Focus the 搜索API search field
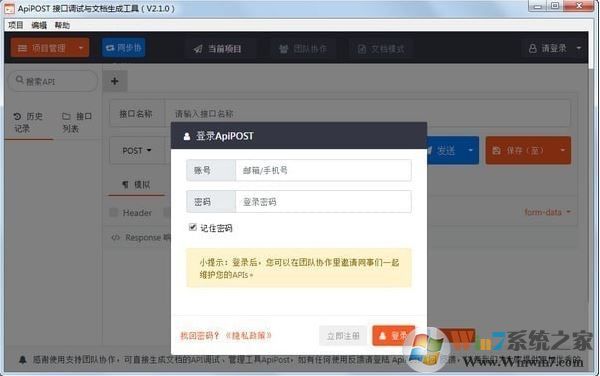The height and width of the screenshot is (376, 600). 53,81
